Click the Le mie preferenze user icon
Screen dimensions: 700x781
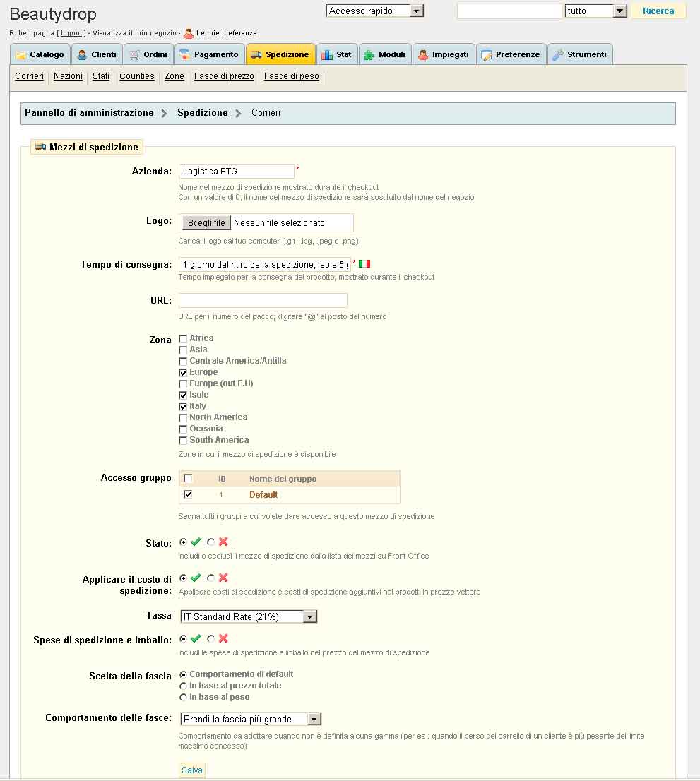(189, 33)
